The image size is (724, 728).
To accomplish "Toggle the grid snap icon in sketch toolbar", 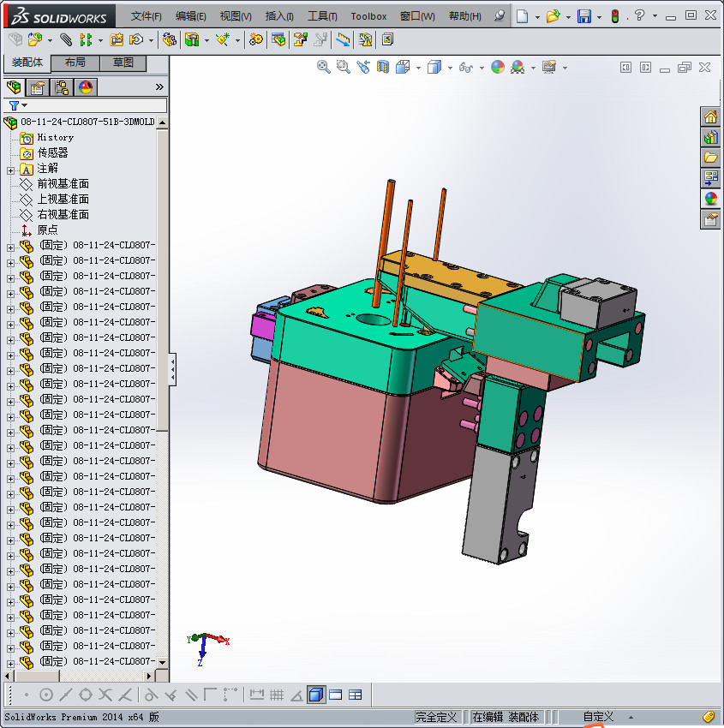I will 276,695.
